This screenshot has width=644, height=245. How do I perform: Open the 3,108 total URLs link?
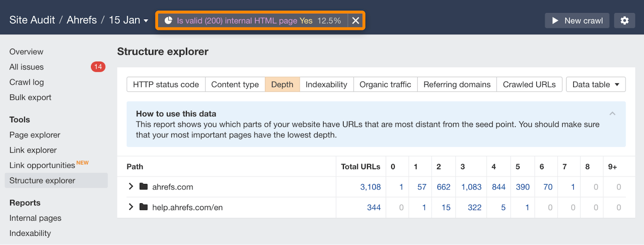pyautogui.click(x=370, y=187)
